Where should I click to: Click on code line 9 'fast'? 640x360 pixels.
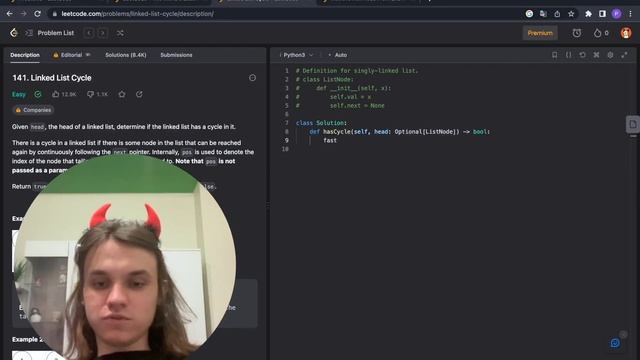point(330,140)
